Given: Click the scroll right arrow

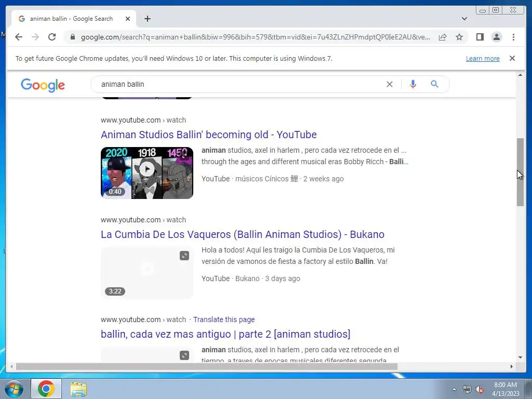Looking at the screenshot, I should click(x=512, y=366).
